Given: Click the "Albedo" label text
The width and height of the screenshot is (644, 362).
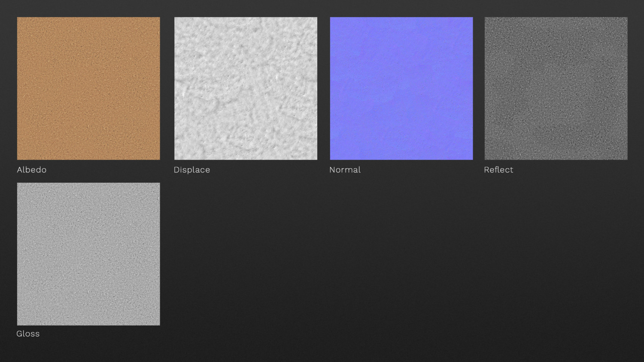Looking at the screenshot, I should 32,170.
